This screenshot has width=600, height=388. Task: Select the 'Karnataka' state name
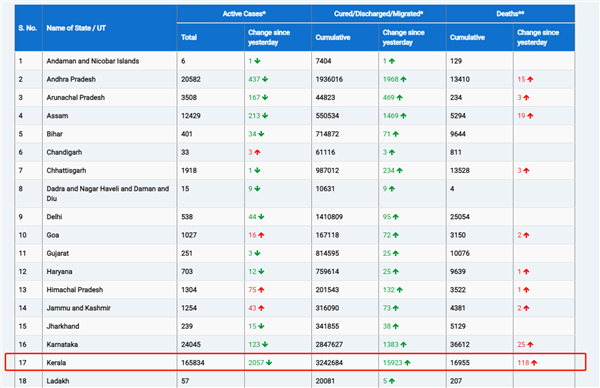pos(62,345)
